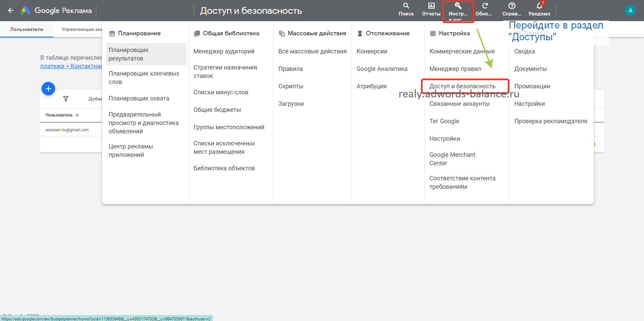
Task: Select Конверсии under Отслеживание
Action: click(x=372, y=51)
